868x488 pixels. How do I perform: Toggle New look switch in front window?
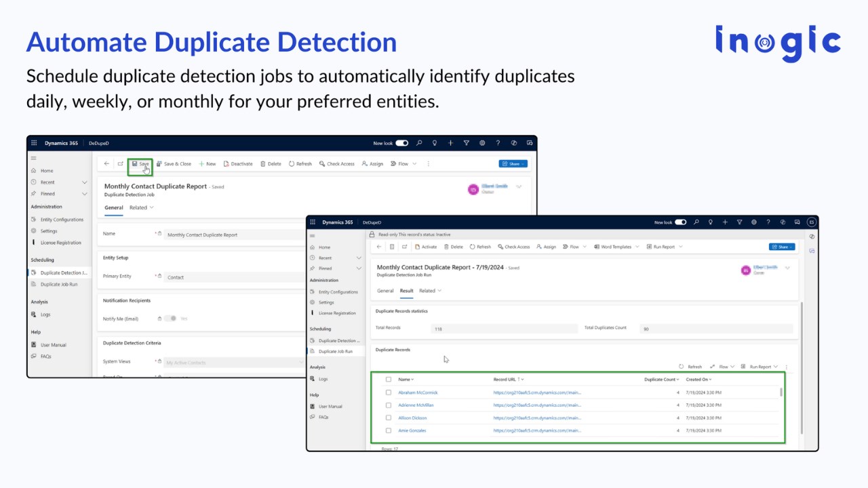tap(680, 222)
